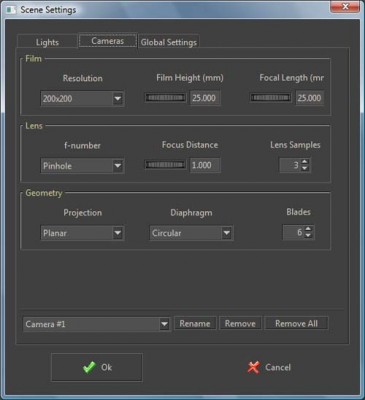
Task: Click the Focus Distance slider
Action: click(165, 165)
